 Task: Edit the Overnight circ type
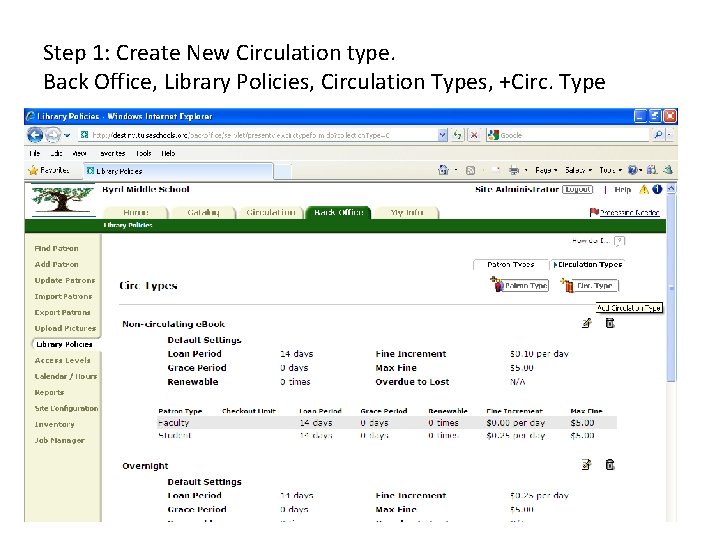(x=586, y=465)
